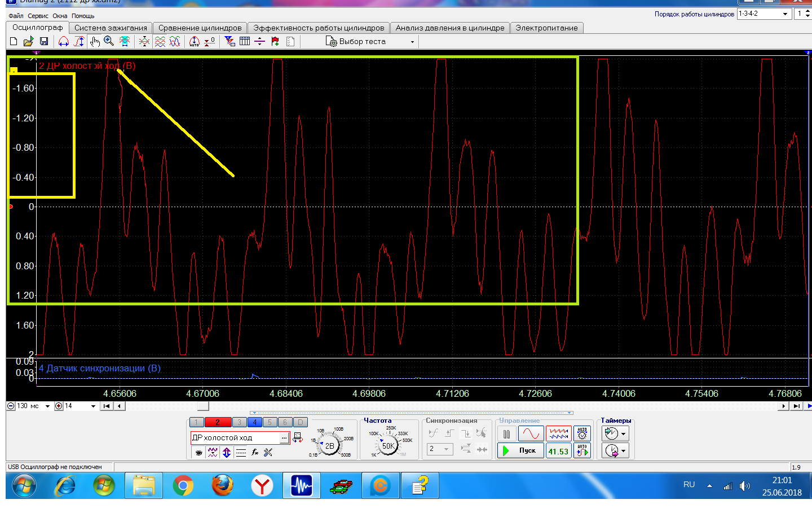812x508 pixels.
Task: Toggle blue channel 4 button
Action: tap(254, 422)
